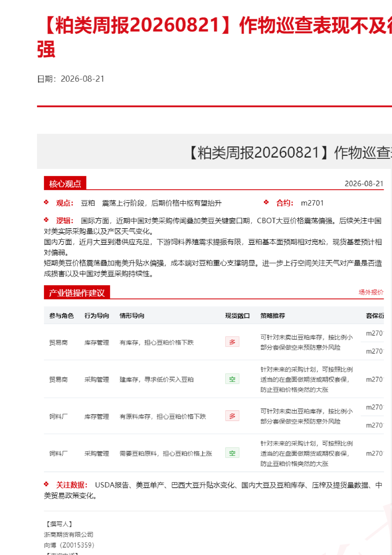Click the red diamond bullet beside 关注数据
This screenshot has width=392, height=555.
point(46,484)
